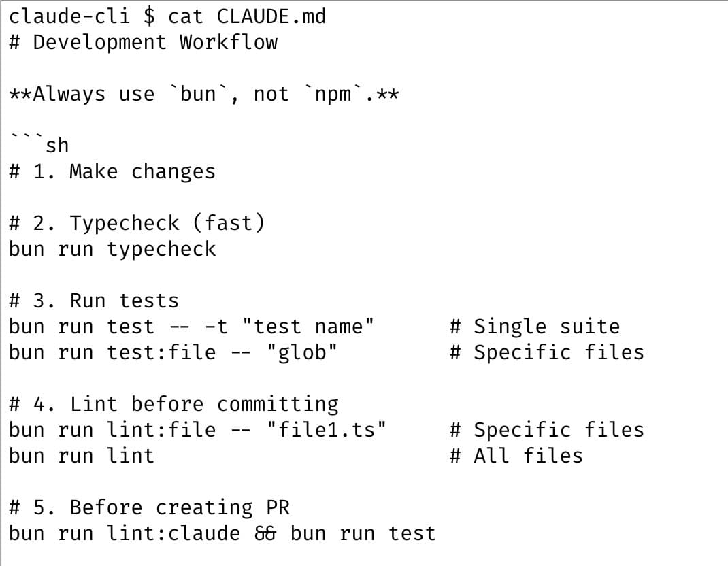The height and width of the screenshot is (566, 728).
Task: Click the "# 5. Before creating PR" comment
Action: coord(149,507)
